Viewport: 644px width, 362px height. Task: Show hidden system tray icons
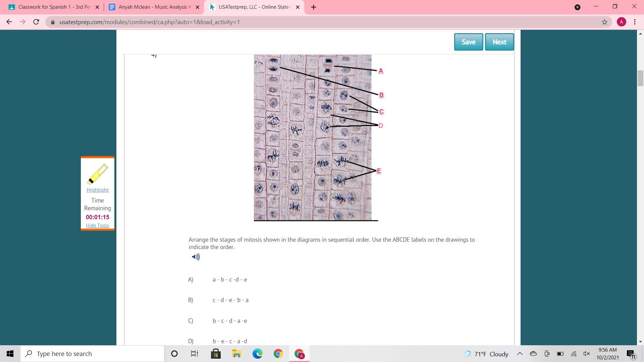click(x=520, y=354)
